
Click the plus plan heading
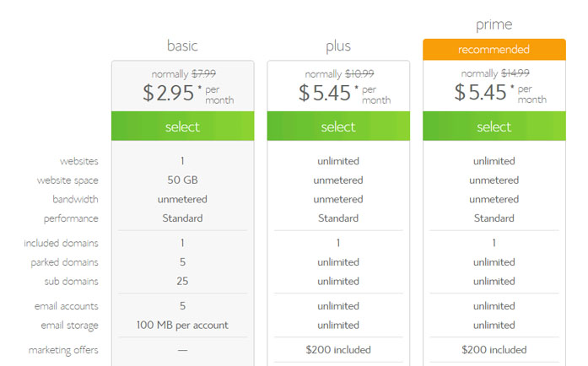click(338, 46)
